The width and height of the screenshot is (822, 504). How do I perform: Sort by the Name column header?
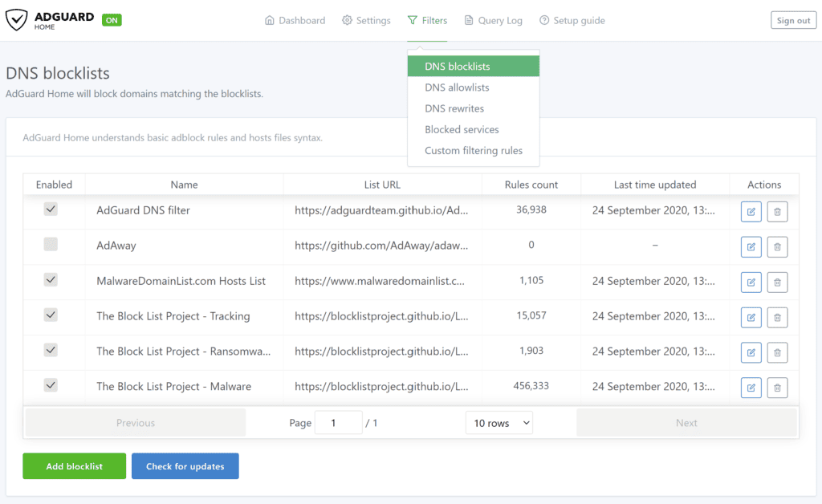pyautogui.click(x=184, y=185)
